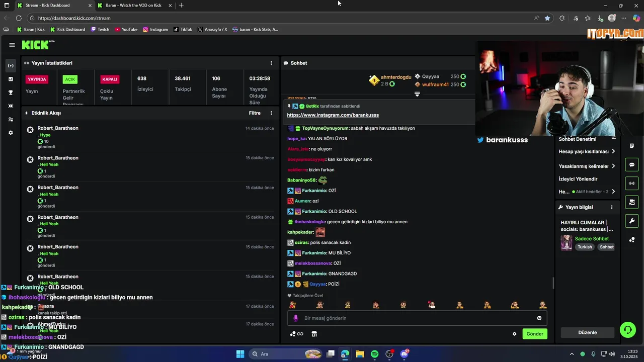This screenshot has height=362, width=644.
Task: Click the browser address bar URL
Action: [74, 18]
